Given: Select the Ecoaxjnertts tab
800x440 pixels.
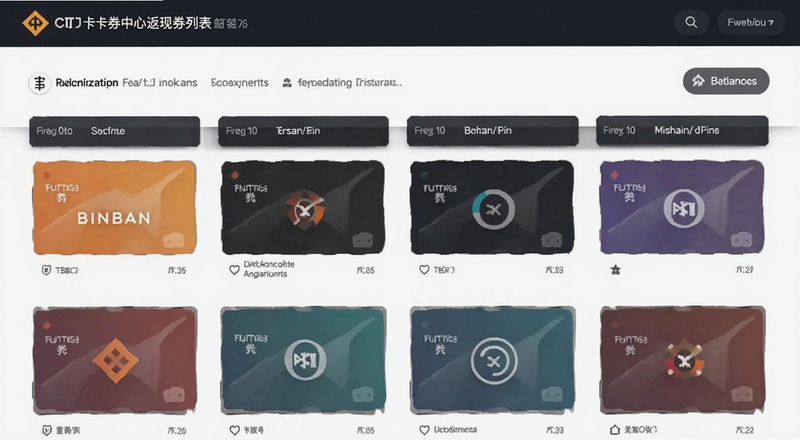Looking at the screenshot, I should [x=239, y=83].
